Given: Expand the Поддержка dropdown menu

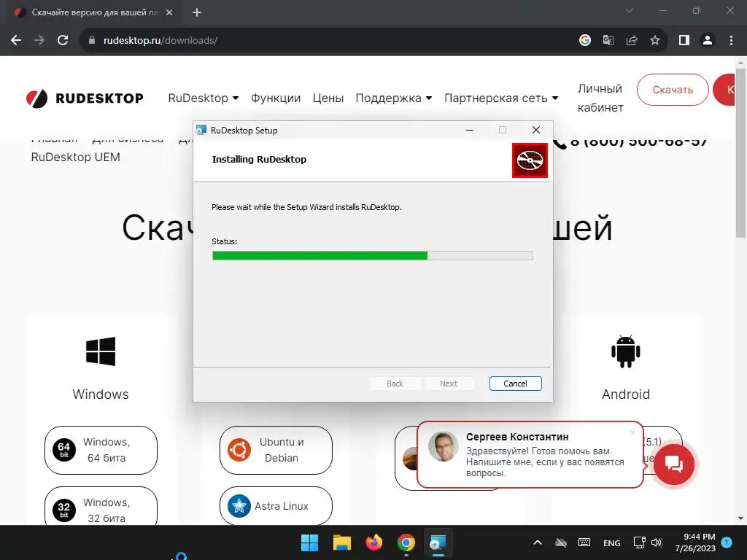Looking at the screenshot, I should 394,98.
